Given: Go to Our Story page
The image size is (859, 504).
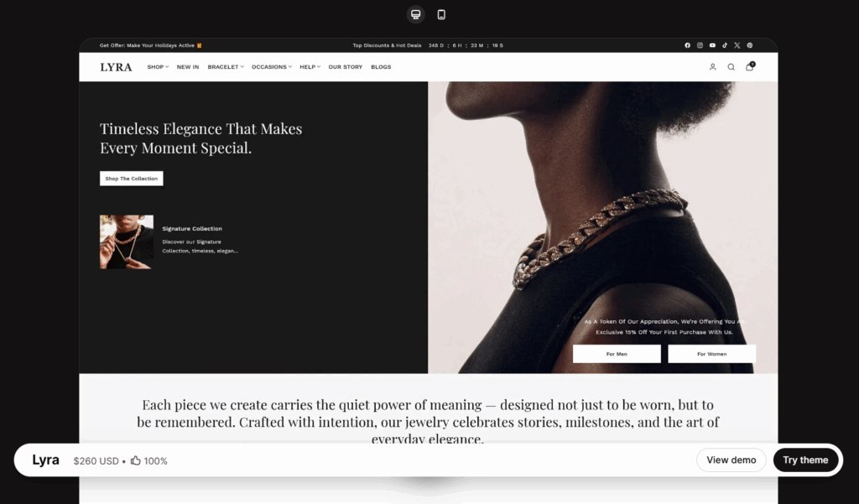Looking at the screenshot, I should (346, 67).
